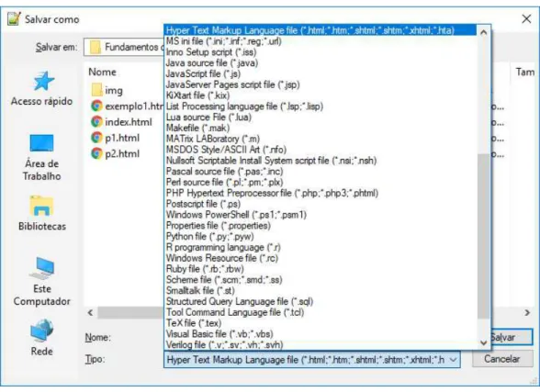Image resolution: width=540 pixels, height=392 pixels.
Task: Click the Salvar como dialog icon
Action: 14,19
